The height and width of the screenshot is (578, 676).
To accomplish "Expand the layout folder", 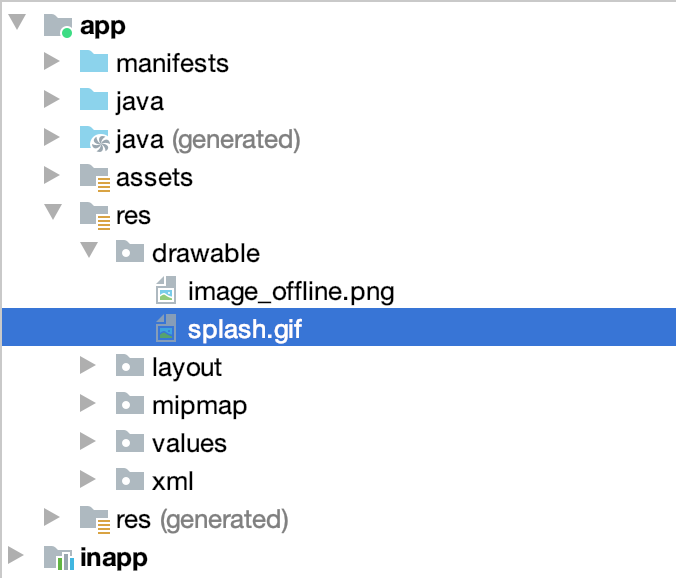I will point(88,366).
